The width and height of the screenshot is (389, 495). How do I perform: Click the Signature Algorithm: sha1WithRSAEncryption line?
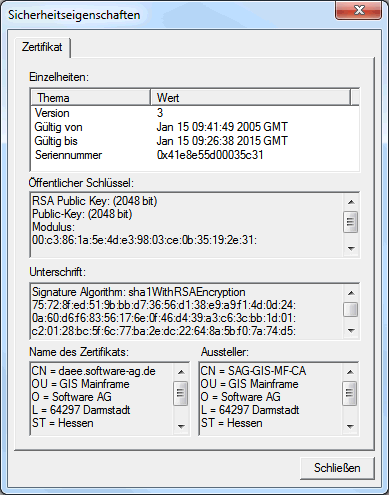[139, 292]
